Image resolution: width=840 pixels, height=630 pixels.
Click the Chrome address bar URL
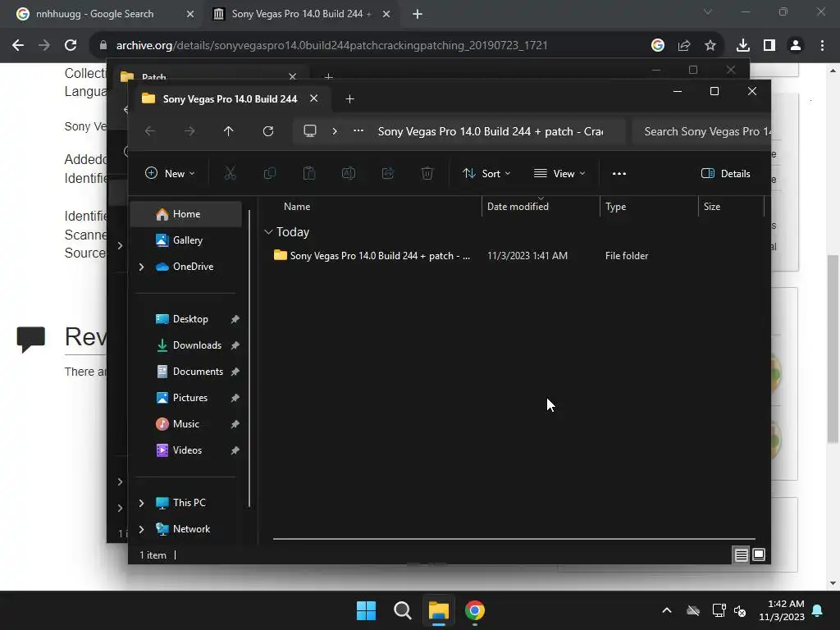click(332, 45)
